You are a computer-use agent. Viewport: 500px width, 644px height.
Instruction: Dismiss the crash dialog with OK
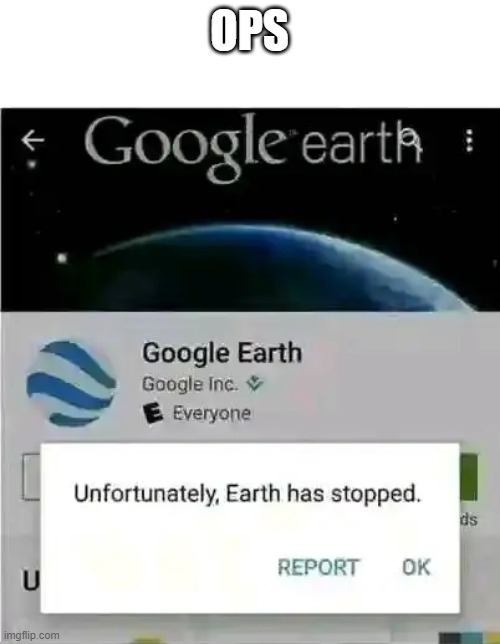[x=416, y=567]
